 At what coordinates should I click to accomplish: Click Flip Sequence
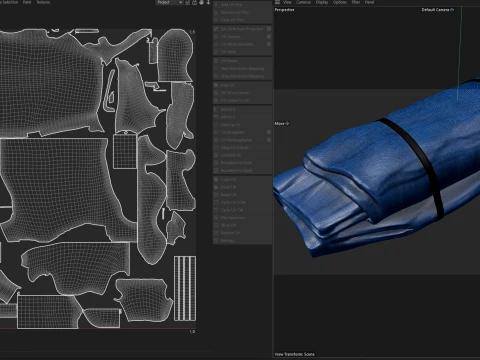point(242,218)
